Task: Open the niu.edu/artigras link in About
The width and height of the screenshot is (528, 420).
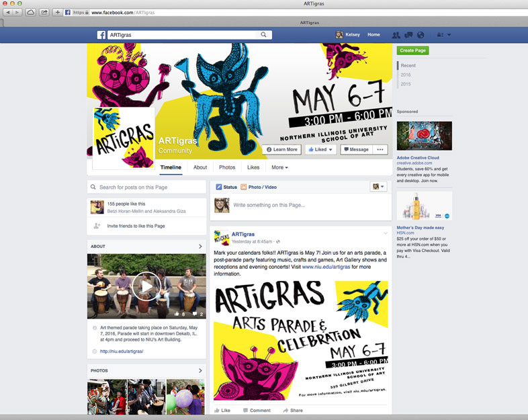Action: click(122, 351)
